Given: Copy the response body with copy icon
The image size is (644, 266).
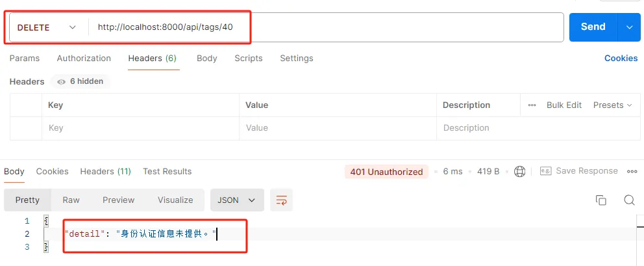Looking at the screenshot, I should click(x=601, y=200).
